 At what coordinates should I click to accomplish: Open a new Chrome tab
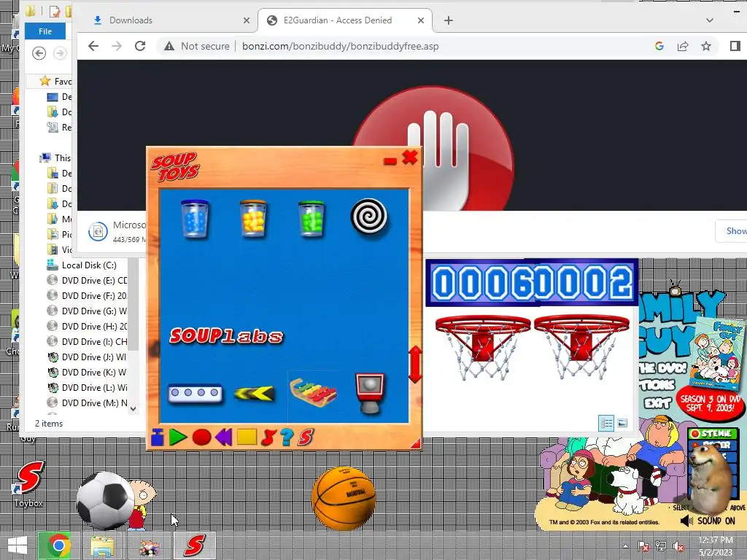tap(449, 20)
